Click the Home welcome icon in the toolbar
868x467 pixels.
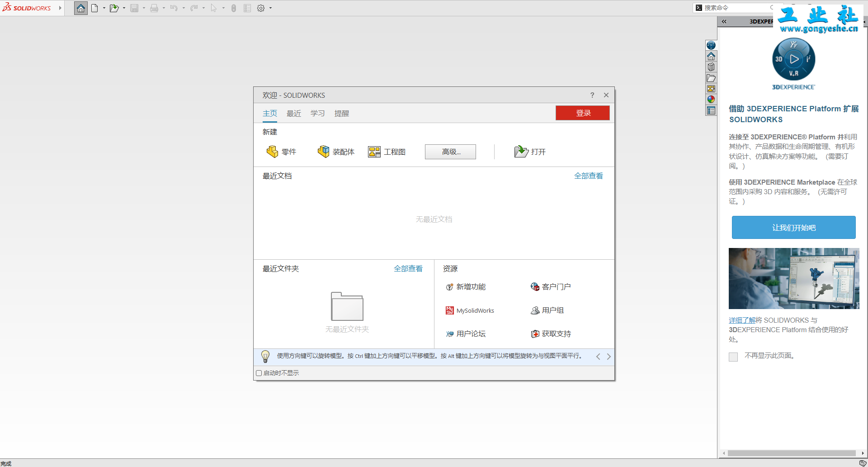81,8
